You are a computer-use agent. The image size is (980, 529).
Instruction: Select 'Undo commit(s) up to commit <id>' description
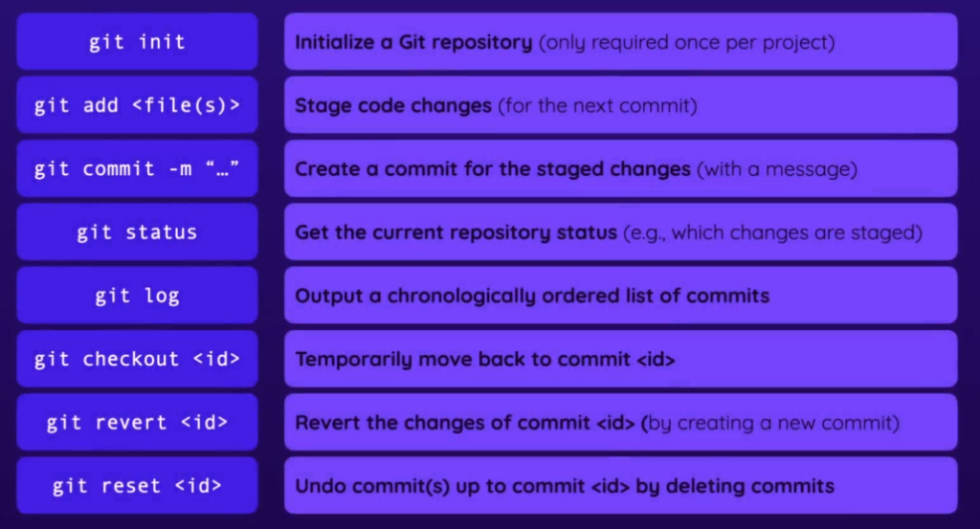pos(565,486)
